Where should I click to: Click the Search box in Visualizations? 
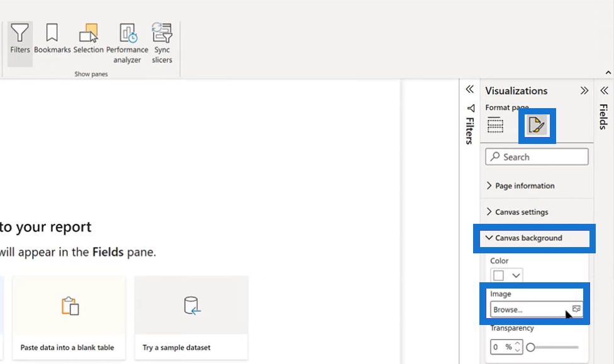[x=537, y=157]
